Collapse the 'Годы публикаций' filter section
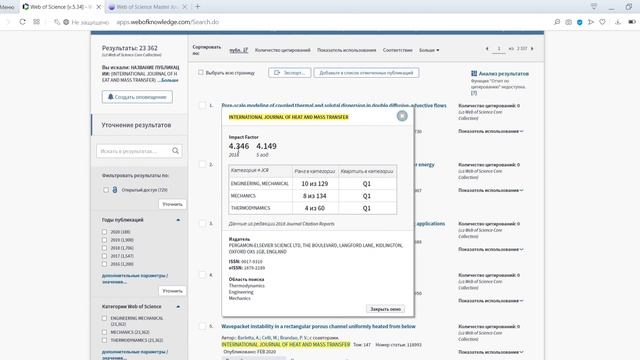The image size is (640, 360). (x=178, y=220)
